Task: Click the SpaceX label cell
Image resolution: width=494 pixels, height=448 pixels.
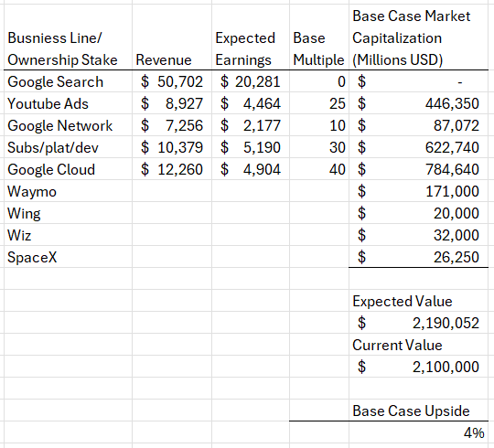Action: (68, 257)
